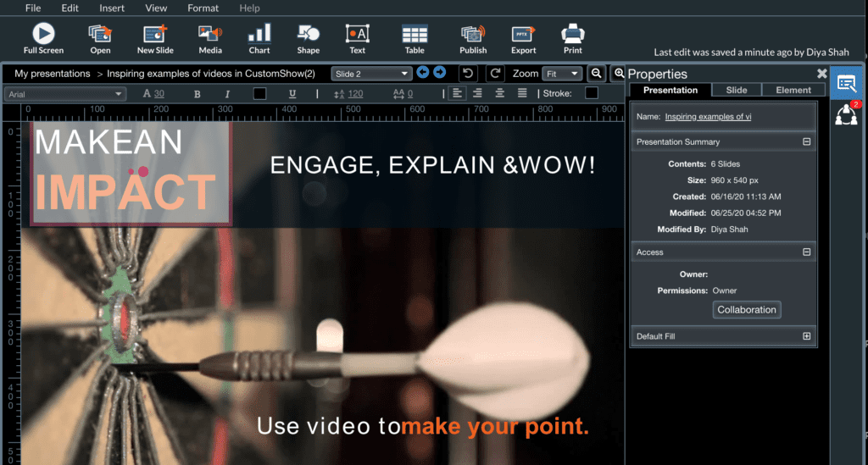
Task: Open the Stroke color swatch
Action: [x=591, y=93]
